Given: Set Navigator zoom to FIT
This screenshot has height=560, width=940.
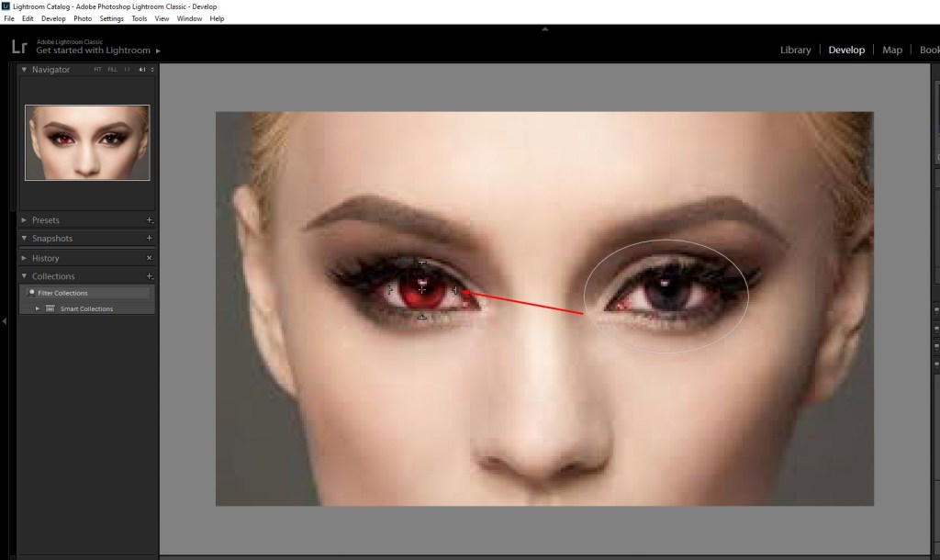Looking at the screenshot, I should click(x=98, y=70).
